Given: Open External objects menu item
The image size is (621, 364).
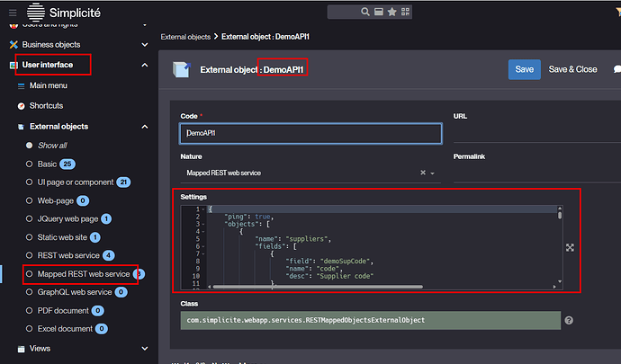Looking at the screenshot, I should click(59, 127).
